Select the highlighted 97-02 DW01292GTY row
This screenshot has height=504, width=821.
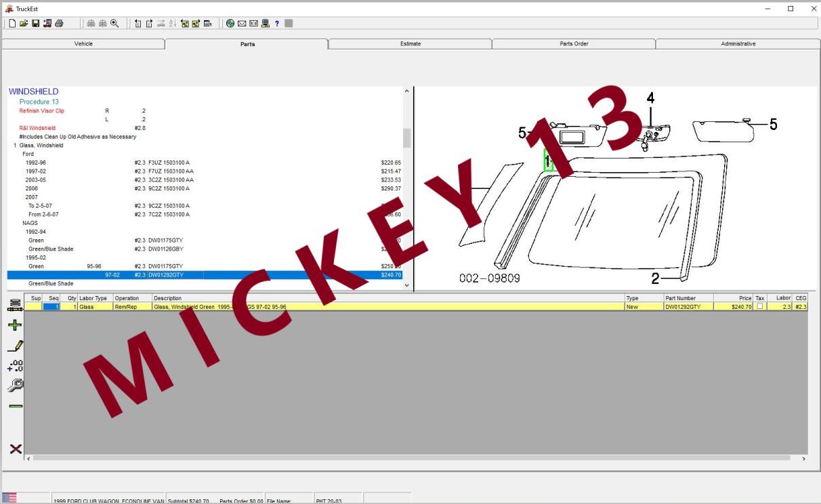tap(205, 275)
